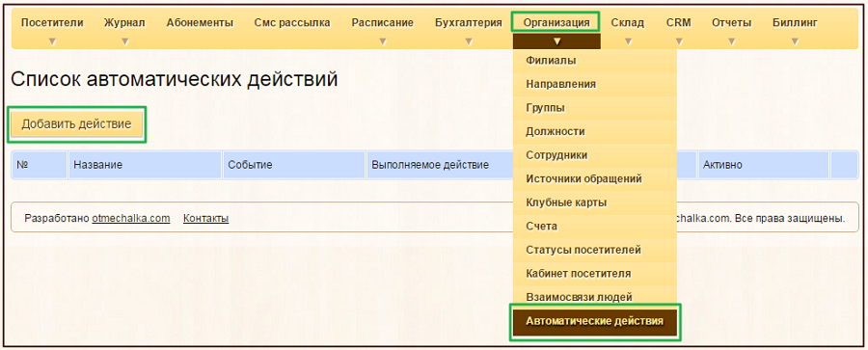The height and width of the screenshot is (350, 868).
Task: Open the Абонементы menu item
Action: (200, 23)
